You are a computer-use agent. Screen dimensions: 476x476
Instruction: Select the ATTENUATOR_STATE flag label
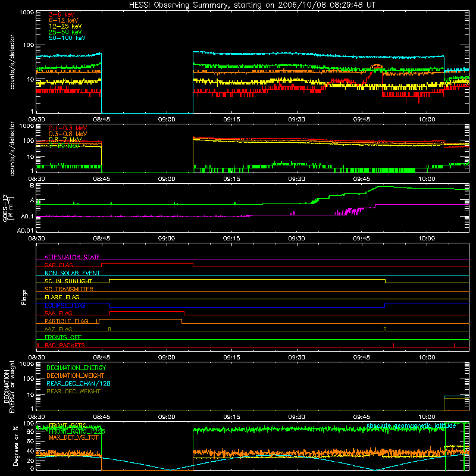(72, 257)
